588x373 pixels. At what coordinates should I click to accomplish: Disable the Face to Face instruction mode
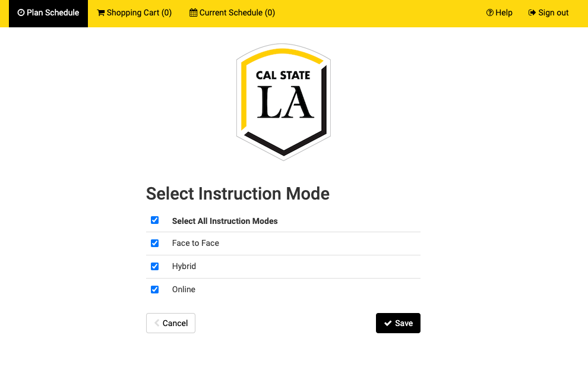(154, 243)
